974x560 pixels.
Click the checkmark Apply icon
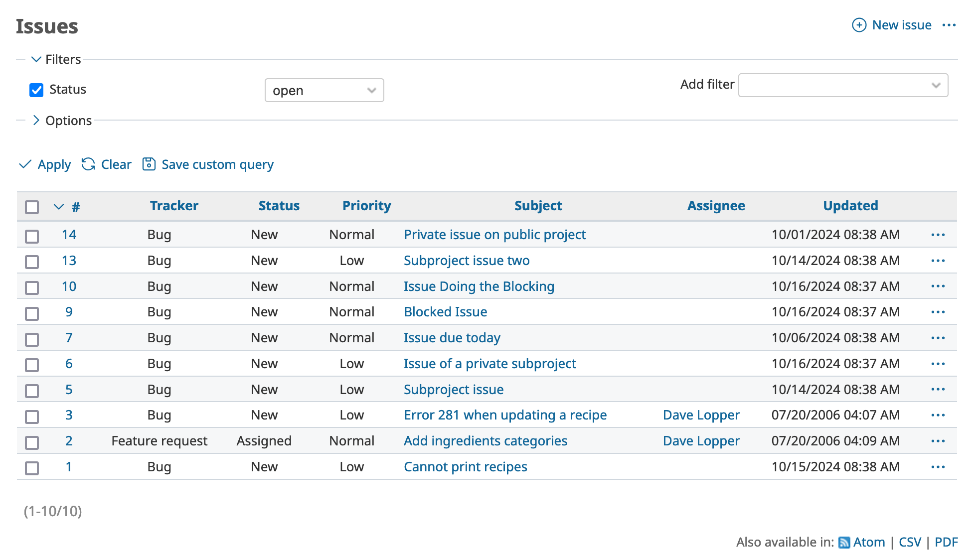[25, 164]
